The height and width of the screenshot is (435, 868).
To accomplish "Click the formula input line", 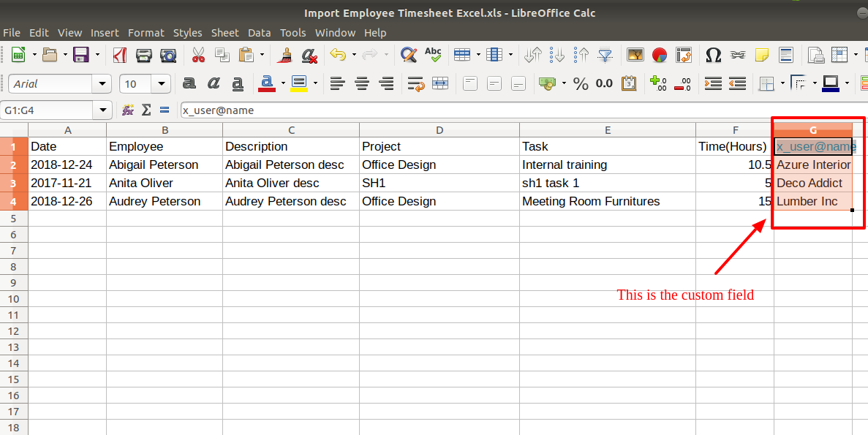I will click(523, 110).
